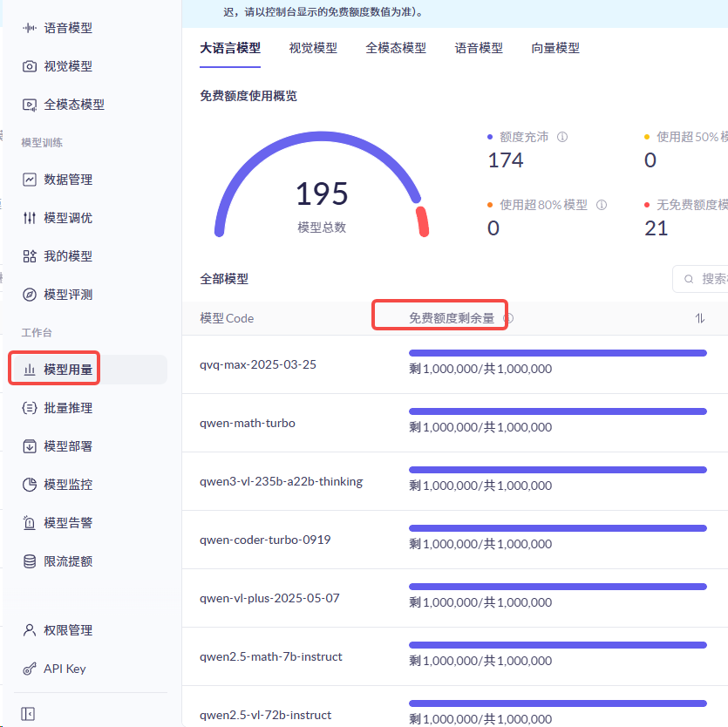Click the model search input field
The image size is (728, 727).
pyautogui.click(x=700, y=279)
